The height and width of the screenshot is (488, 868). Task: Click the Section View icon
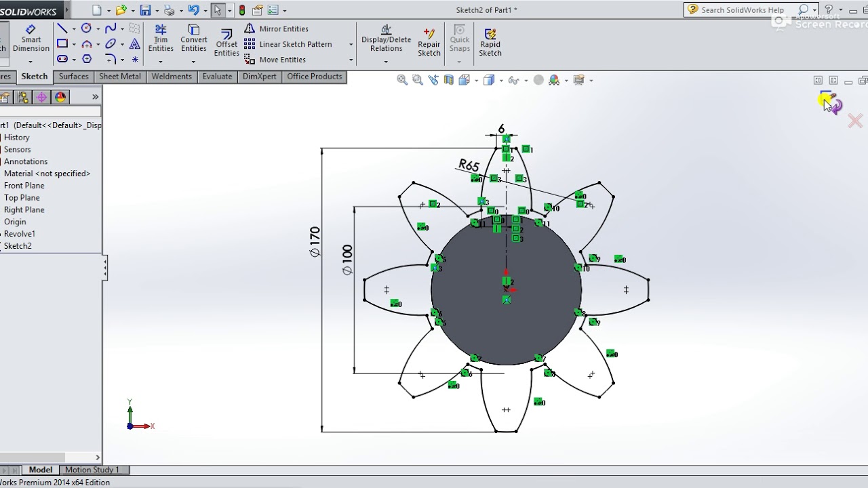pos(449,80)
